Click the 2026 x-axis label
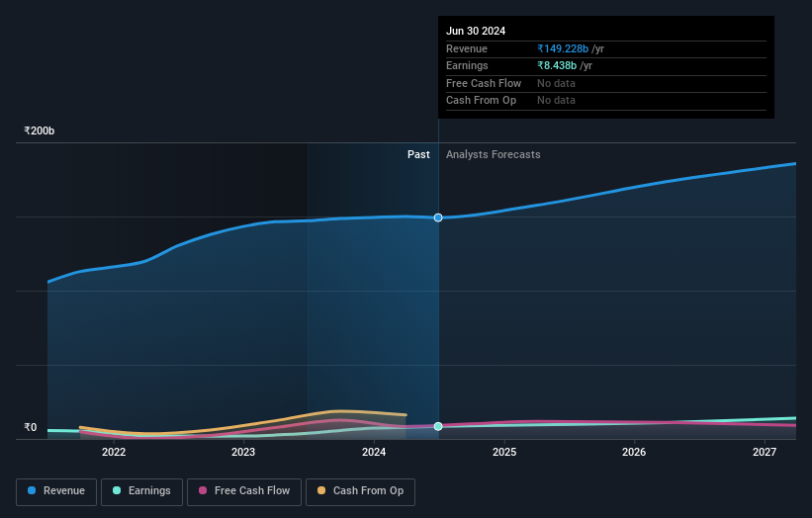Image resolution: width=812 pixels, height=518 pixels. pyautogui.click(x=634, y=452)
